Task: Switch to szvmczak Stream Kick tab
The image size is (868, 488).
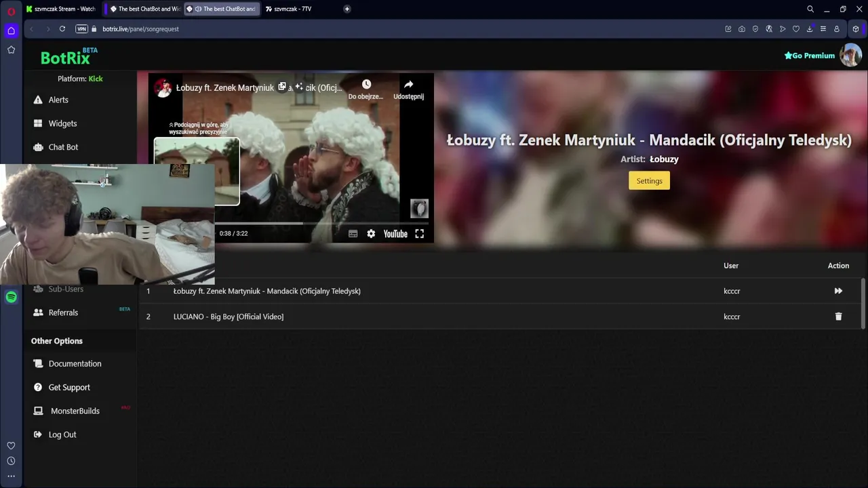Action: [x=61, y=9]
